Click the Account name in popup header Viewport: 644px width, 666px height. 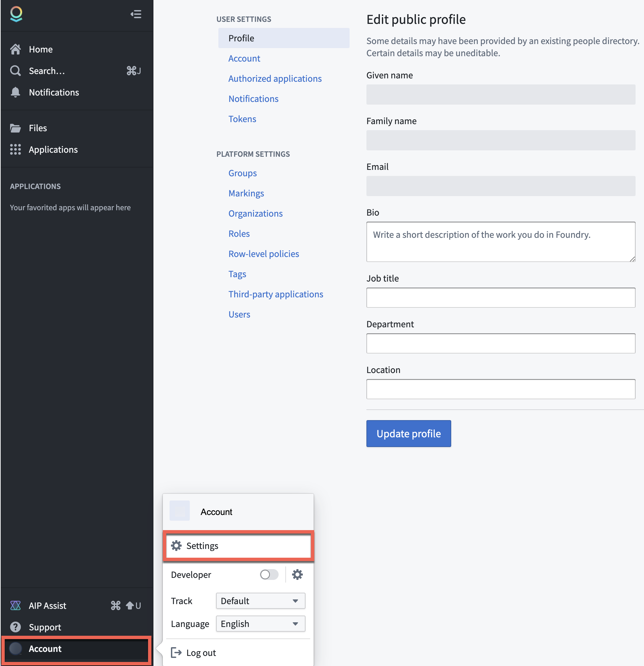tap(216, 512)
